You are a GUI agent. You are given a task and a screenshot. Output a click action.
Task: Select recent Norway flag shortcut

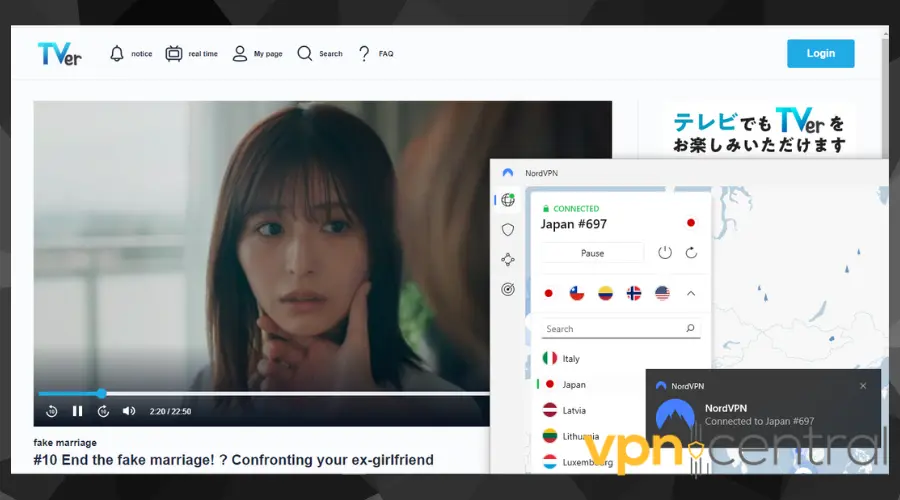pos(634,293)
